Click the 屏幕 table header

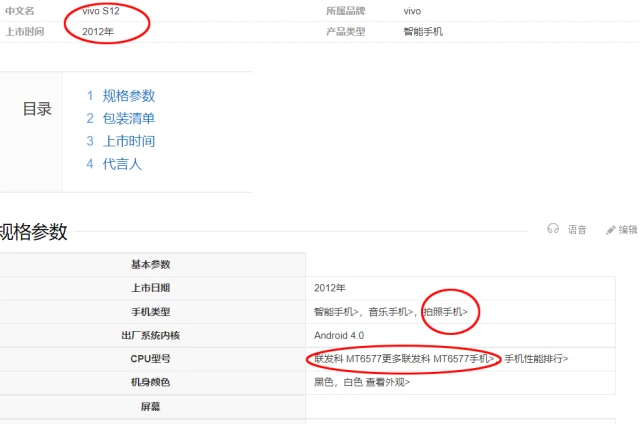tap(150, 406)
